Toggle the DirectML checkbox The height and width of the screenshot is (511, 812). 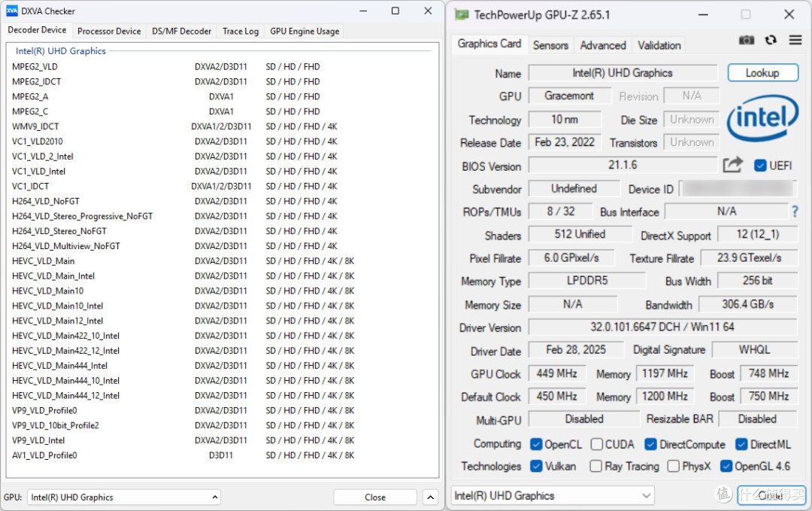tap(741, 444)
